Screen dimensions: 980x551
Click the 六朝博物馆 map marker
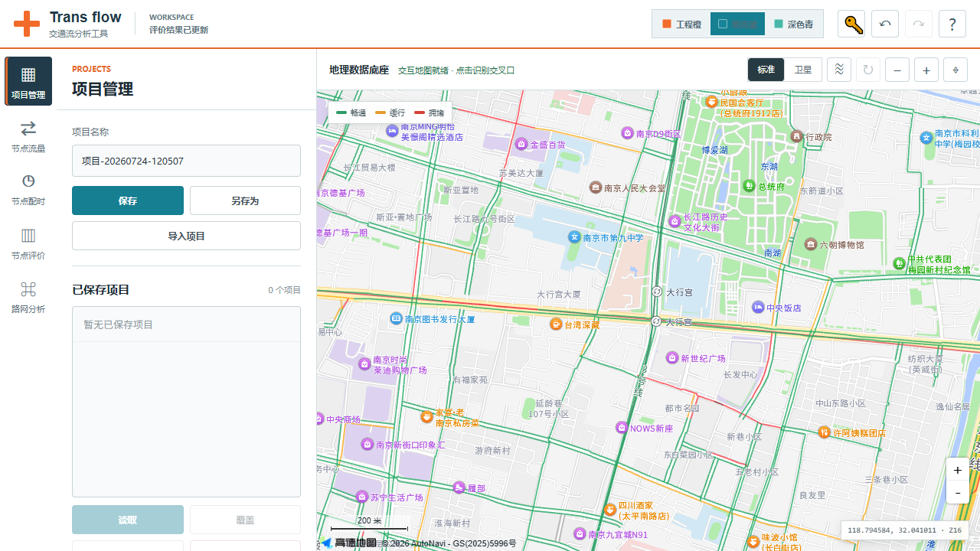coord(811,244)
